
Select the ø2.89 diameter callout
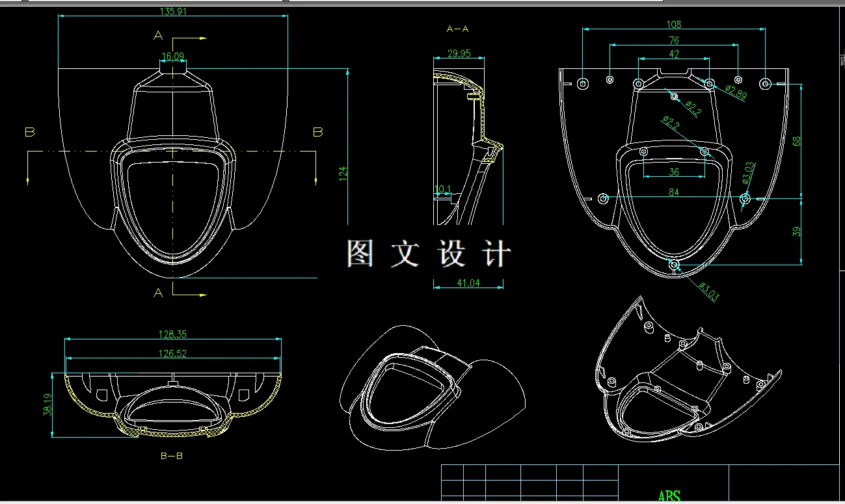click(x=736, y=92)
